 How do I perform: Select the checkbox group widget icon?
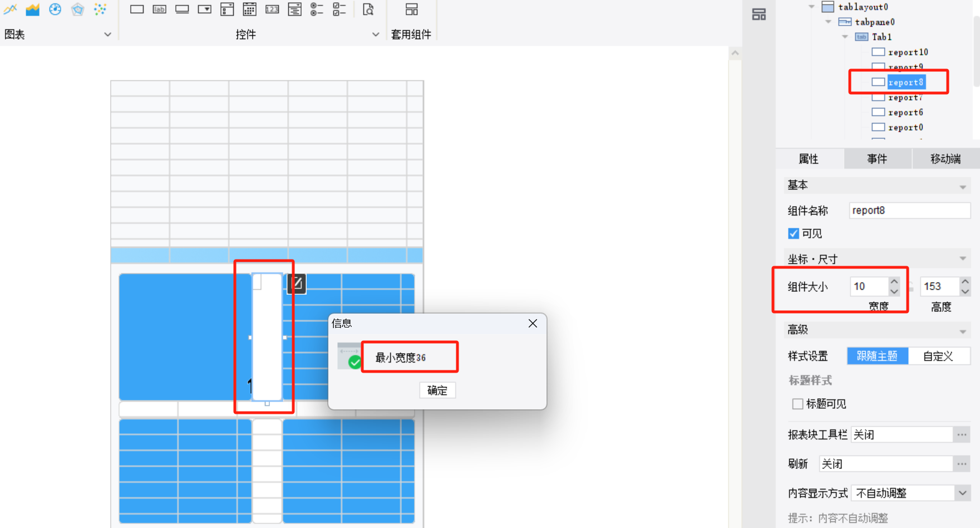[x=339, y=9]
